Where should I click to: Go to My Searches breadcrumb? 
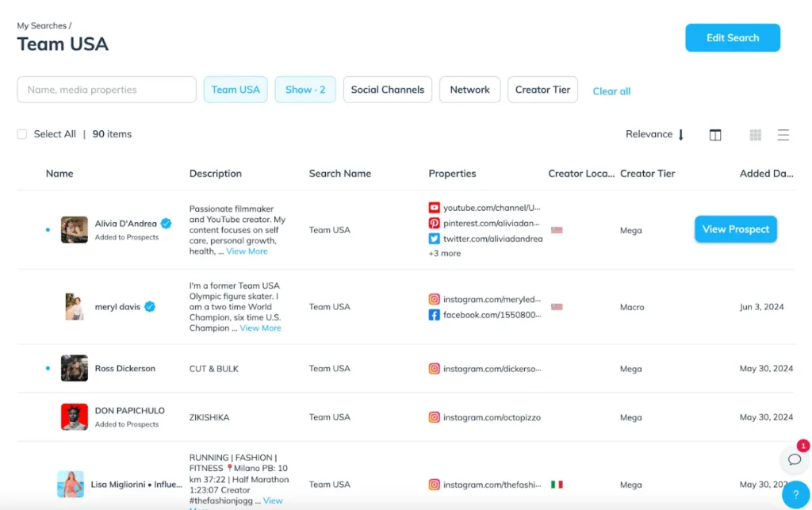pyautogui.click(x=42, y=25)
